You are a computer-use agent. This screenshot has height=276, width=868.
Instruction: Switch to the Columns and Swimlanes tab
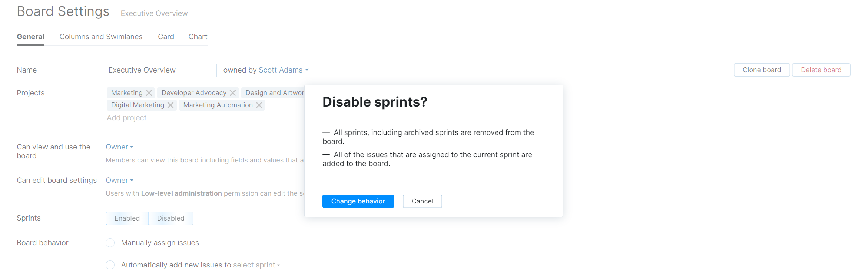coord(101,36)
